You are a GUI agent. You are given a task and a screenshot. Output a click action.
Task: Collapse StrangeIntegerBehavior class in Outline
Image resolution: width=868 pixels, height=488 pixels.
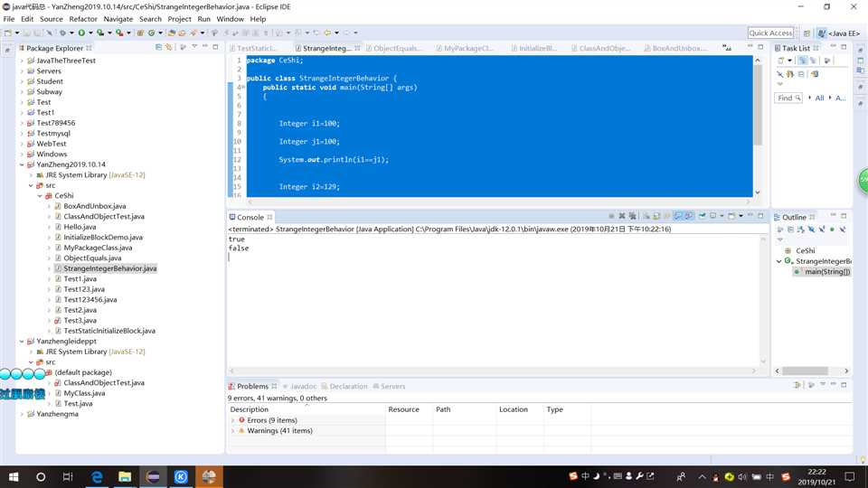778,261
